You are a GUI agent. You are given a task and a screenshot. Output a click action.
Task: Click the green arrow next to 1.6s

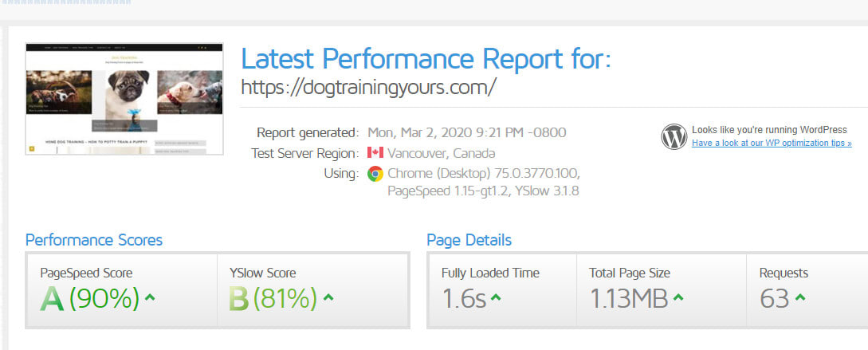pos(496,299)
